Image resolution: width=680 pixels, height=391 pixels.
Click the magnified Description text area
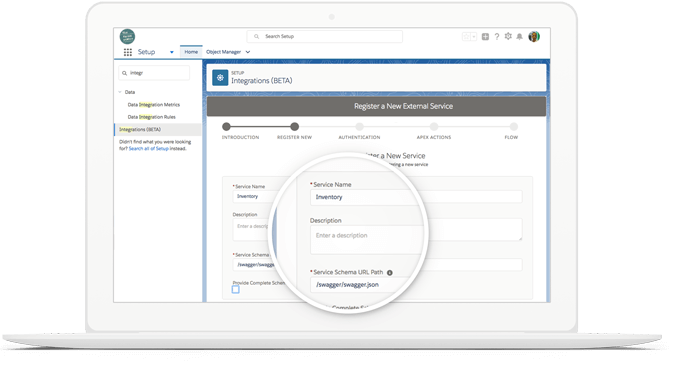click(367, 240)
